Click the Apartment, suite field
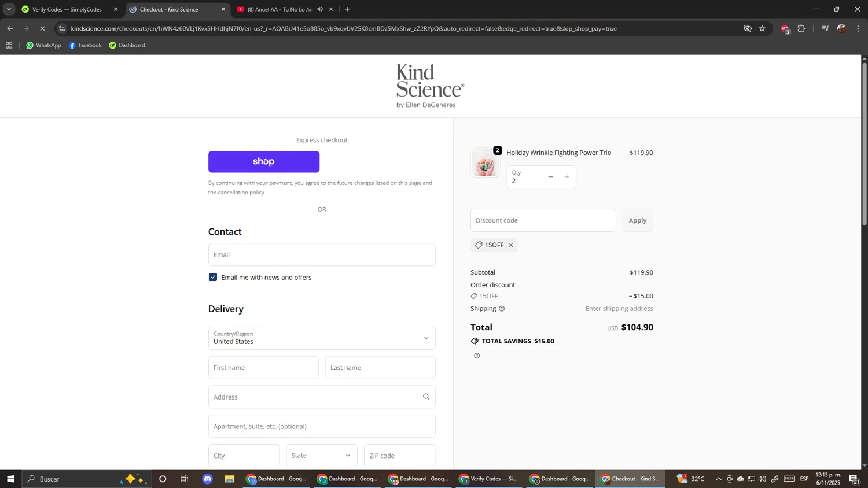Image resolution: width=868 pixels, height=488 pixels. point(322,426)
